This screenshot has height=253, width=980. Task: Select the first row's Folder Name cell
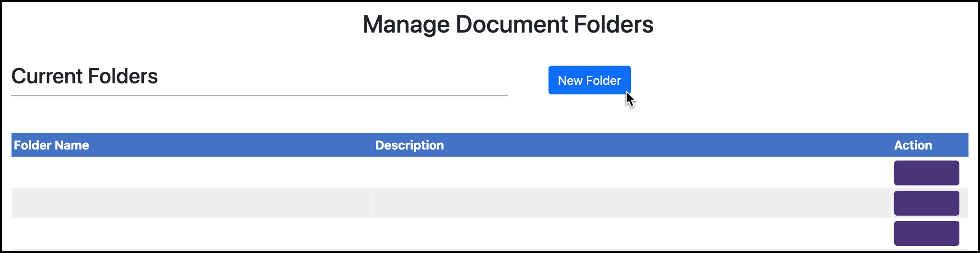click(x=192, y=172)
